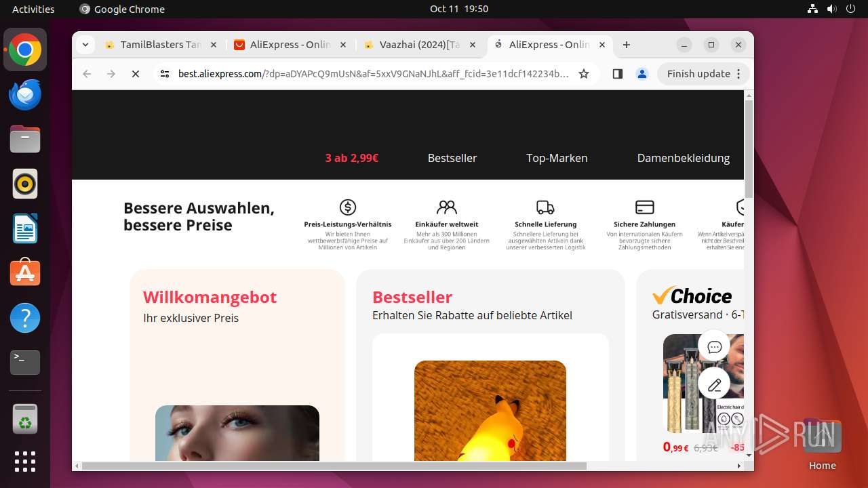The width and height of the screenshot is (868, 488).
Task: Click the vertical page scrollbar thumb
Action: coord(749,148)
